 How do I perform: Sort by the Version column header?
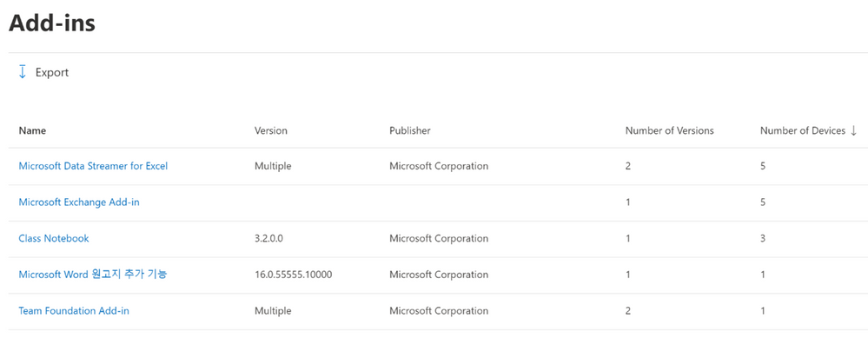(x=271, y=130)
